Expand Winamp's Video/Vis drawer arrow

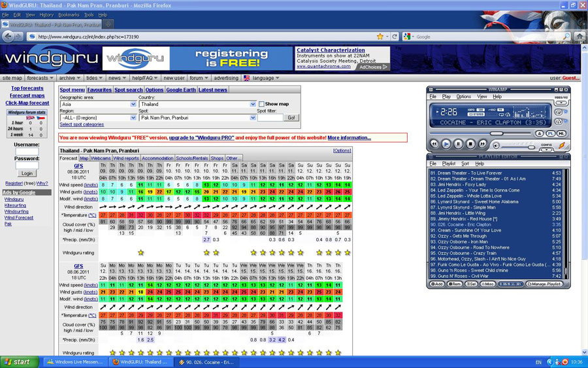[561, 103]
